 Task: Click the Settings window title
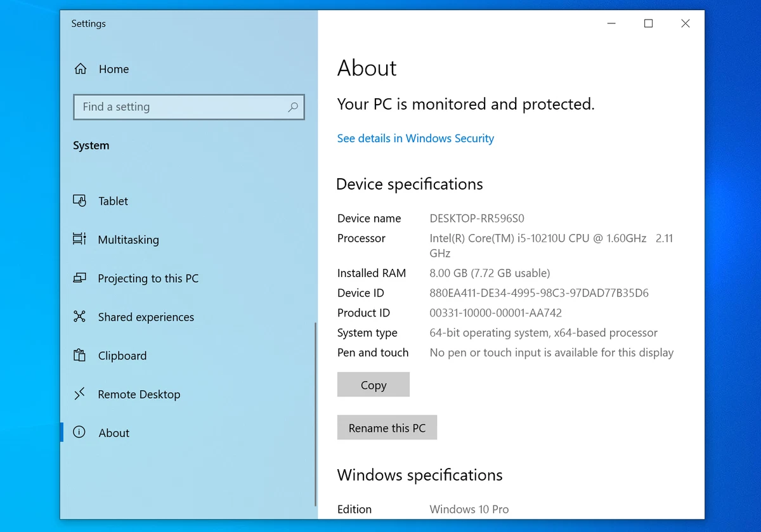(x=88, y=23)
